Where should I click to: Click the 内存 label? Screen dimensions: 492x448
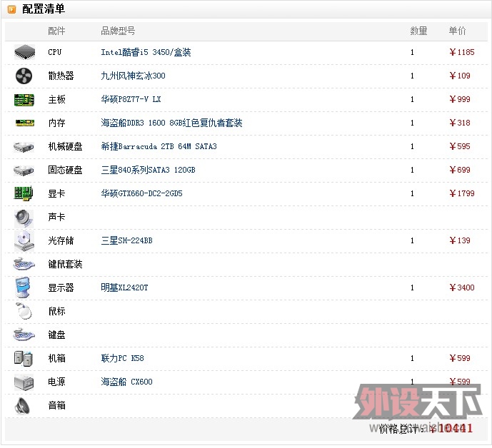coord(56,123)
